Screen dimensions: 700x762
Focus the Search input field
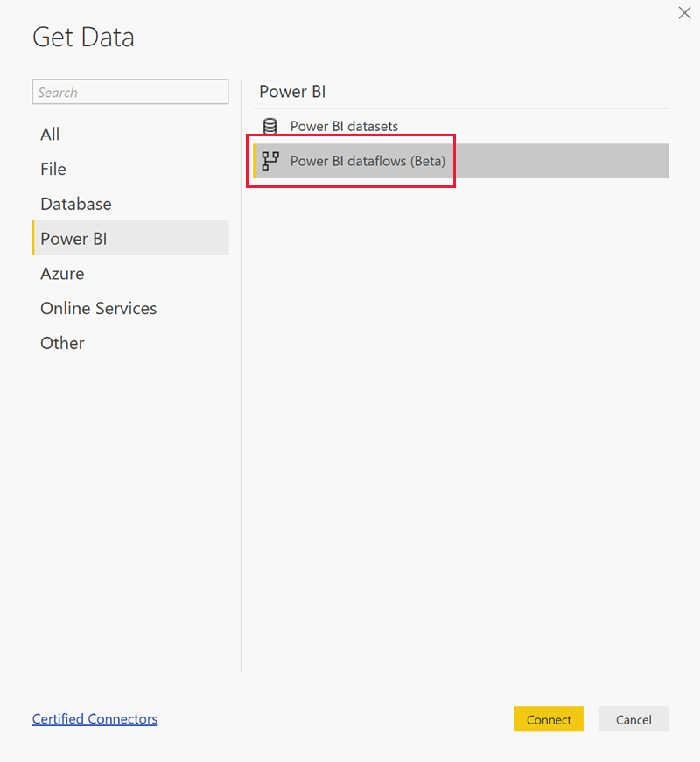click(130, 92)
